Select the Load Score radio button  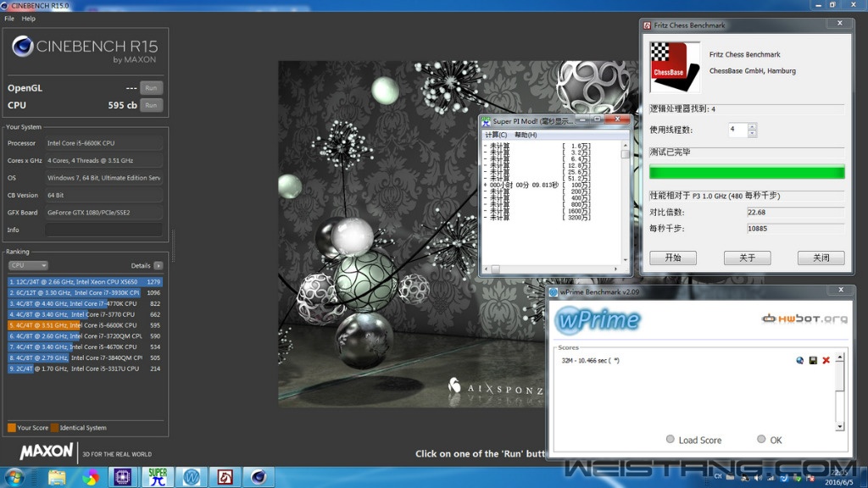click(670, 440)
